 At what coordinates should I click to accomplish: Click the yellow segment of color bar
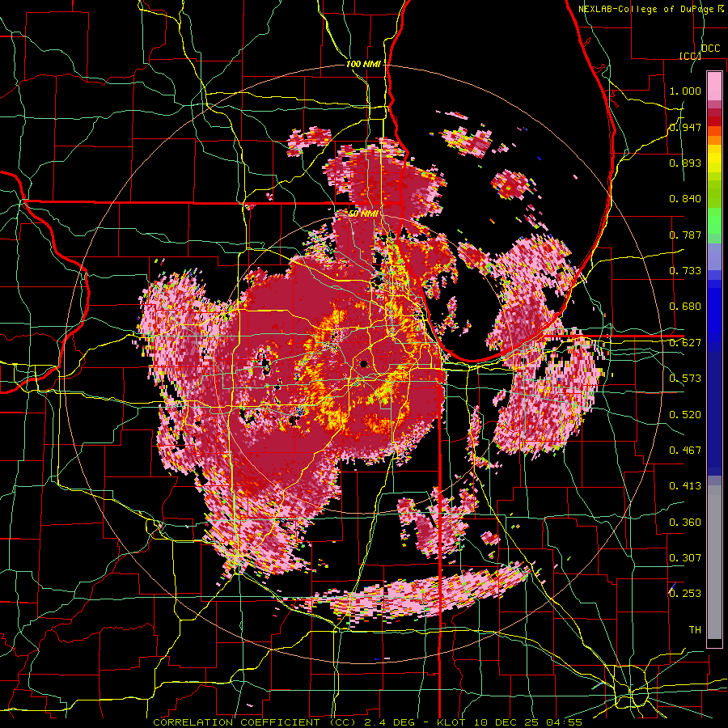click(714, 159)
